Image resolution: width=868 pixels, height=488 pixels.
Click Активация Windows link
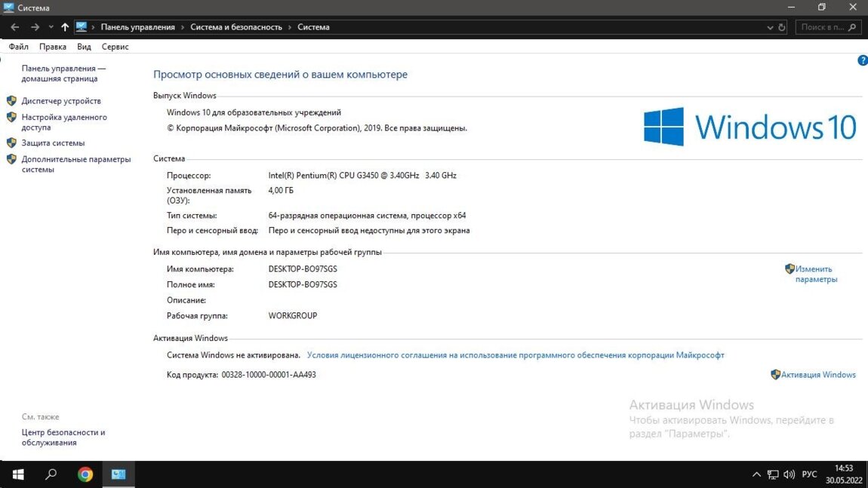pos(818,375)
